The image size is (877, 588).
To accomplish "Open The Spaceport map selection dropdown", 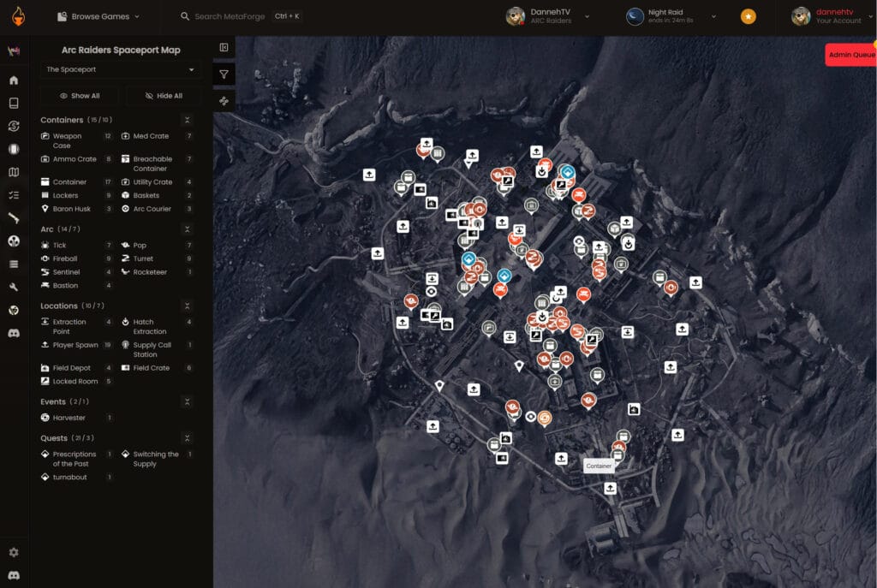I will pyautogui.click(x=119, y=69).
